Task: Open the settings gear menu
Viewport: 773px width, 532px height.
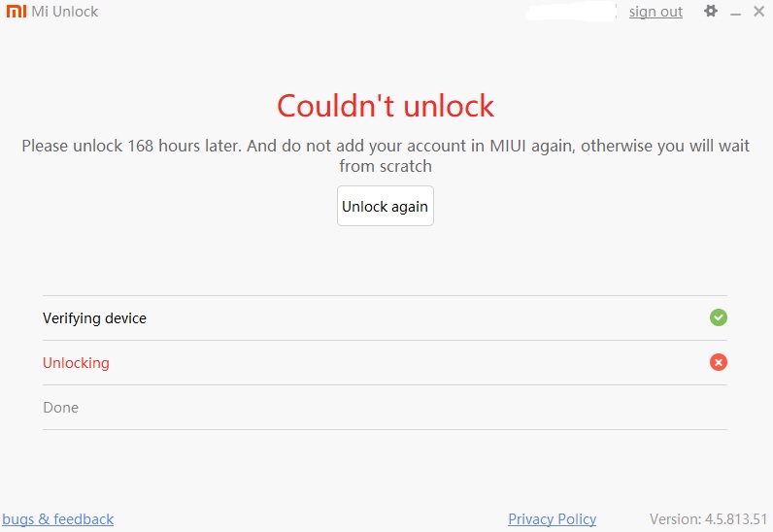Action: point(711,12)
